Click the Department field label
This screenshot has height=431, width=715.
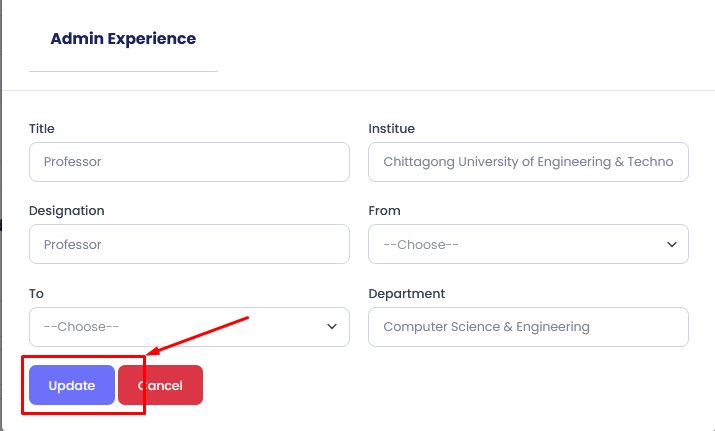click(x=406, y=294)
